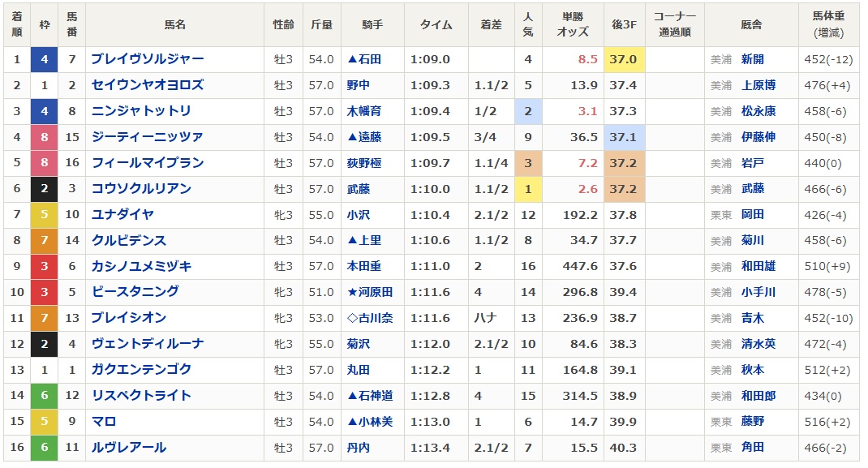The image size is (868, 468).
Task: Open jockey 丹内 page
Action: click(x=358, y=448)
